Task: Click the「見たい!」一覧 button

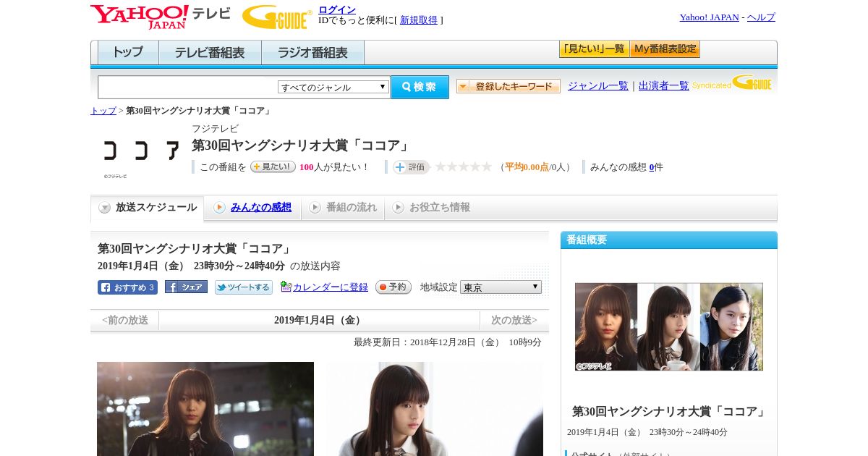Action: 594,49
